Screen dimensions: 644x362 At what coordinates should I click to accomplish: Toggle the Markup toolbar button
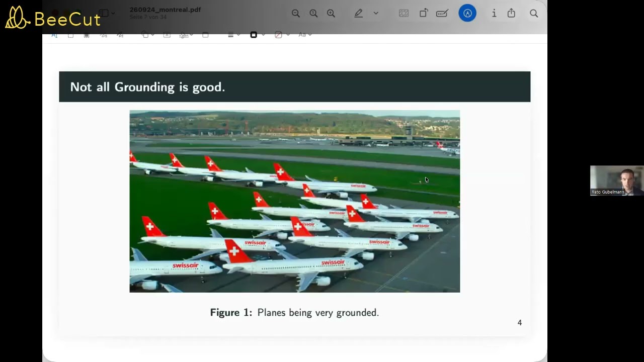click(x=467, y=14)
